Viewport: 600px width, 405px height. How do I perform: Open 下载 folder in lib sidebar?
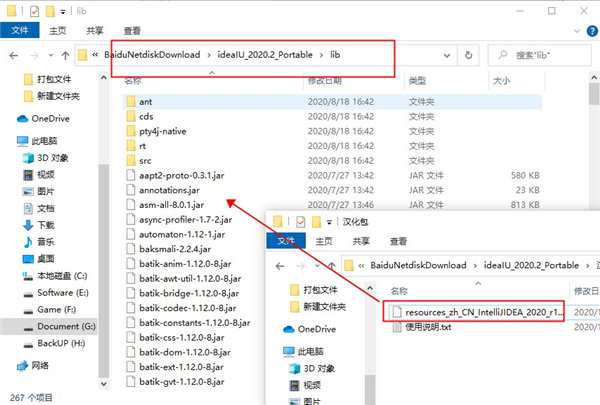pos(46,225)
